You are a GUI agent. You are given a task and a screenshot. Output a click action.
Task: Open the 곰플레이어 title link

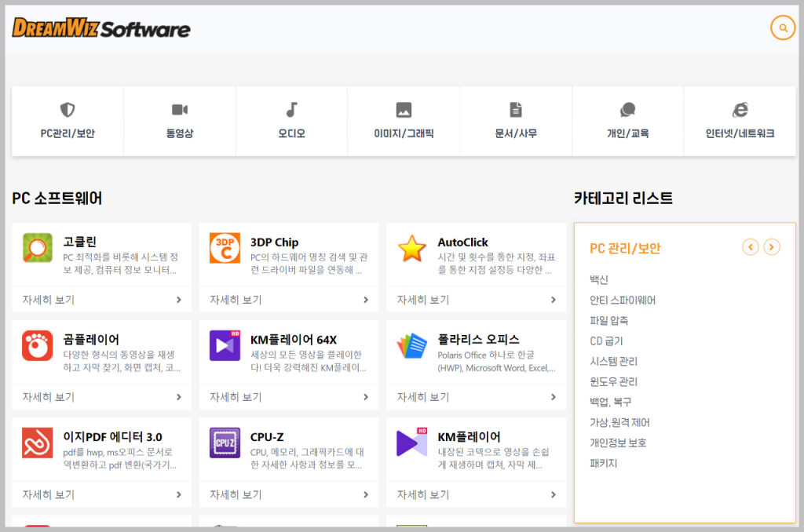point(91,339)
